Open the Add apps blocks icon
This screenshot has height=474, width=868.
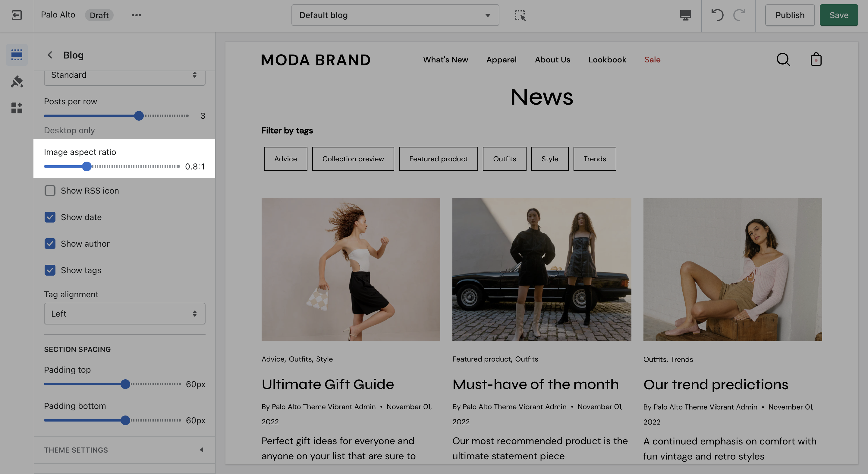(17, 108)
